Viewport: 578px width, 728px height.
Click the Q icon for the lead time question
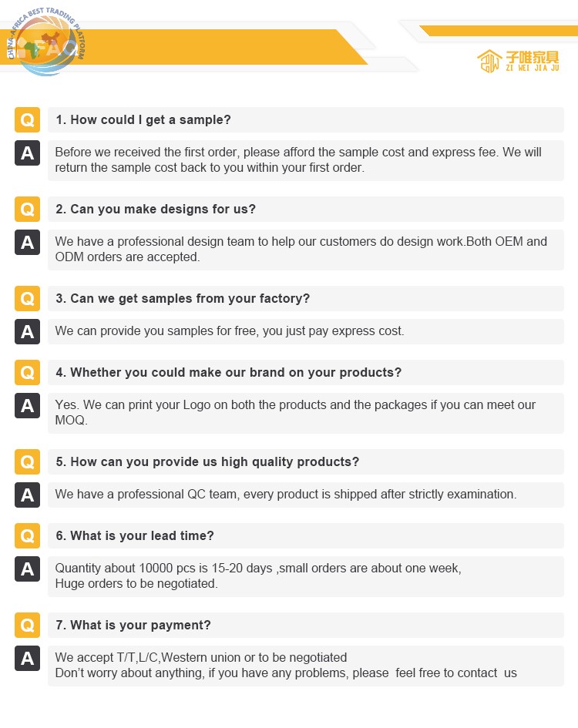28,535
